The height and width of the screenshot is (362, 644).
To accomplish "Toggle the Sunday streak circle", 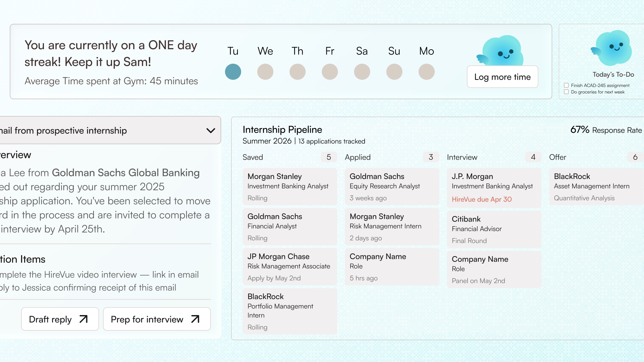I will click(x=394, y=72).
